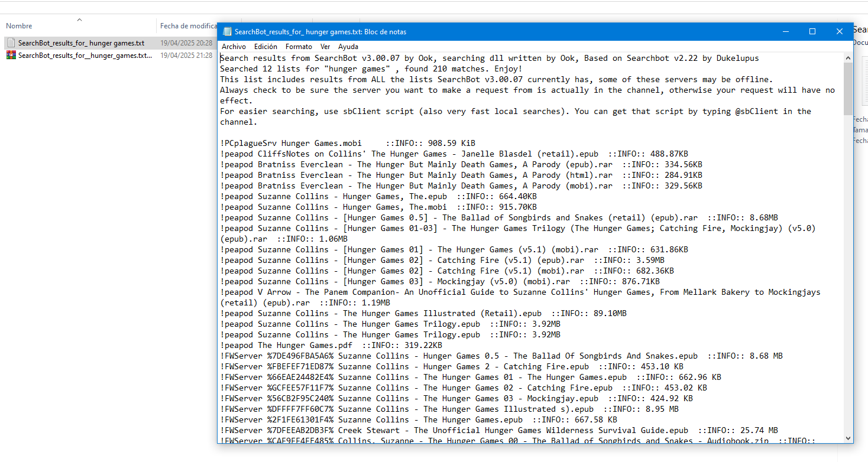Click the Notepad scrollbar up arrow
The width and height of the screenshot is (868, 462).
pos(848,57)
